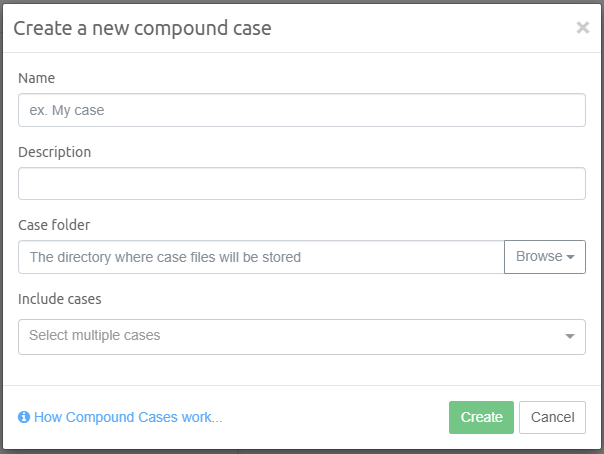Expand the Select multiple cases list
Screen dimensions: 604x454
[x=300, y=337]
